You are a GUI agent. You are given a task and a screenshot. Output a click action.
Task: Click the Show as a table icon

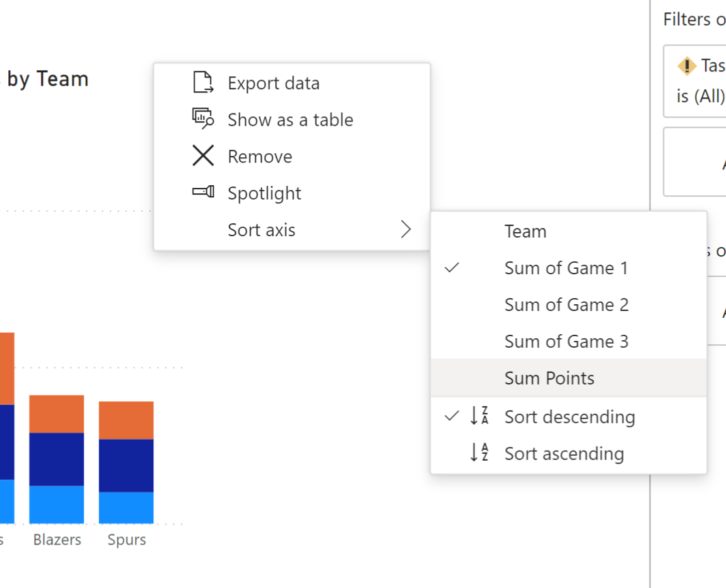coord(203,119)
